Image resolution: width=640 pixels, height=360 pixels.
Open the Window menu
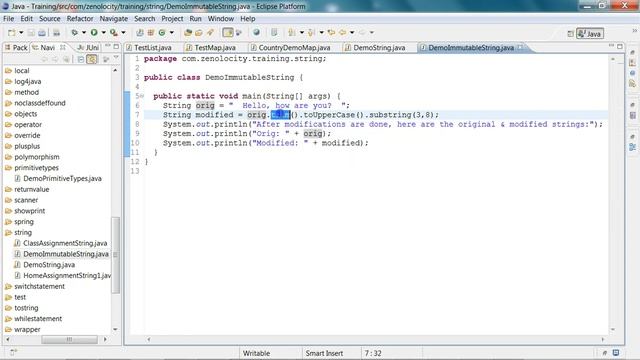[x=221, y=19]
